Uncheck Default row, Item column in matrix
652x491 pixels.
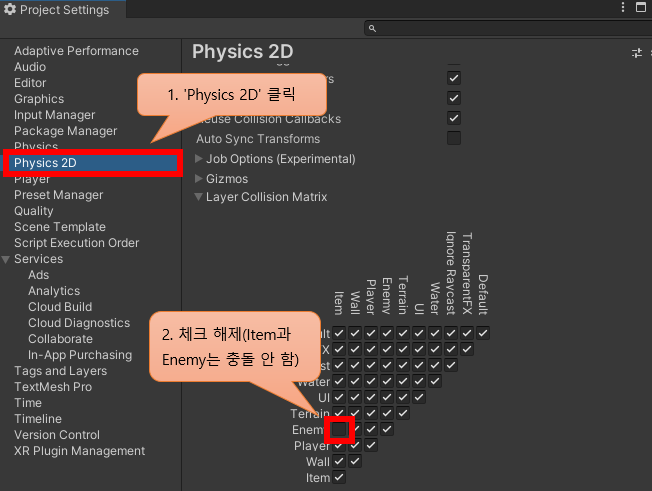pos(339,333)
